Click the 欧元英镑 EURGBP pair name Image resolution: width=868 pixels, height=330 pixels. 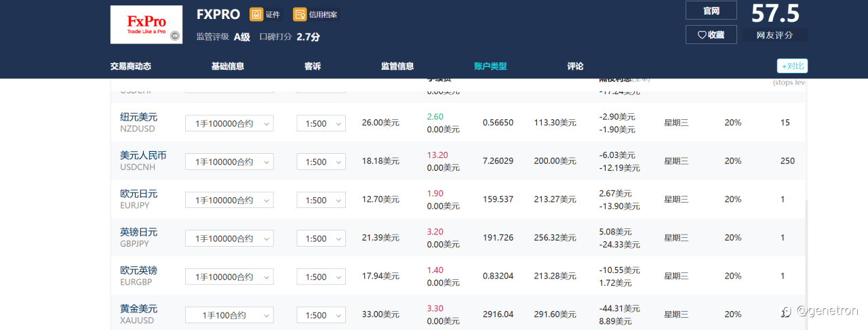pos(138,270)
